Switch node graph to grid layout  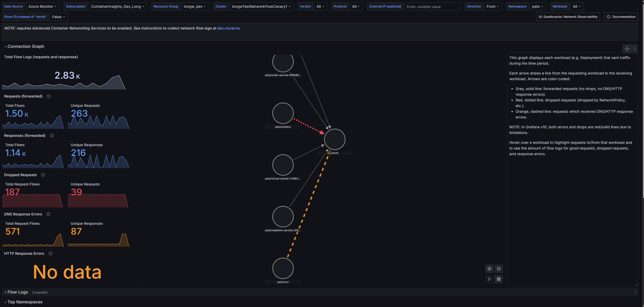[x=499, y=279]
